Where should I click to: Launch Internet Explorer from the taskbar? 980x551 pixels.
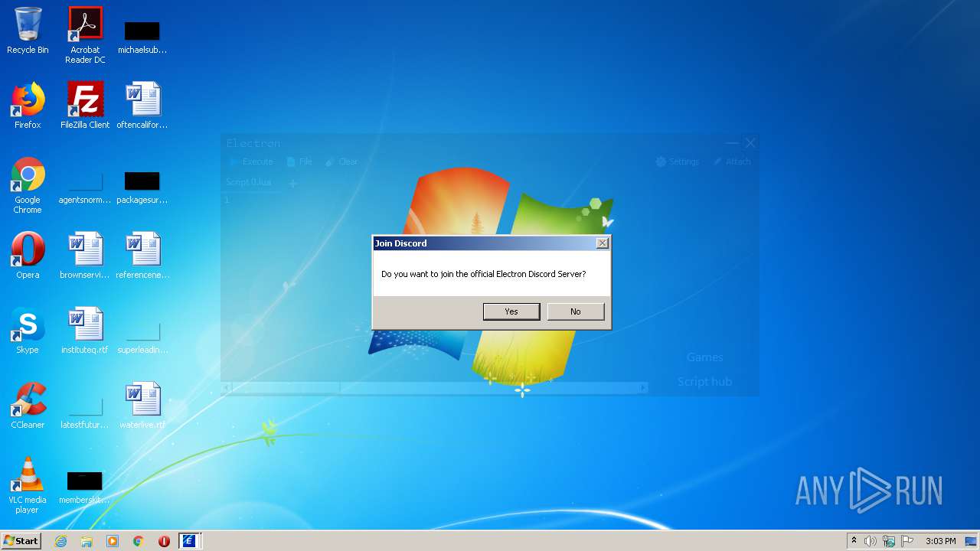point(60,541)
